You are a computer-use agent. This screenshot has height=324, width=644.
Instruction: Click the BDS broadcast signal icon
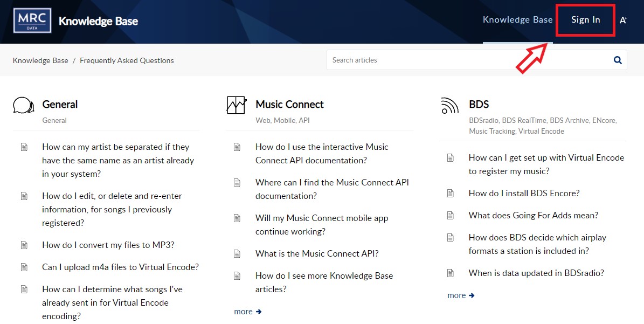tap(450, 105)
